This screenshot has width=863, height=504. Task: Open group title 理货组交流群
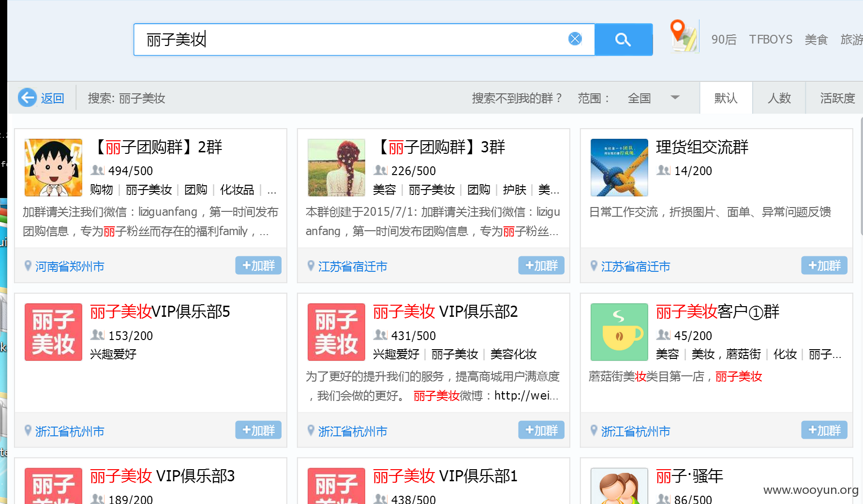(702, 147)
